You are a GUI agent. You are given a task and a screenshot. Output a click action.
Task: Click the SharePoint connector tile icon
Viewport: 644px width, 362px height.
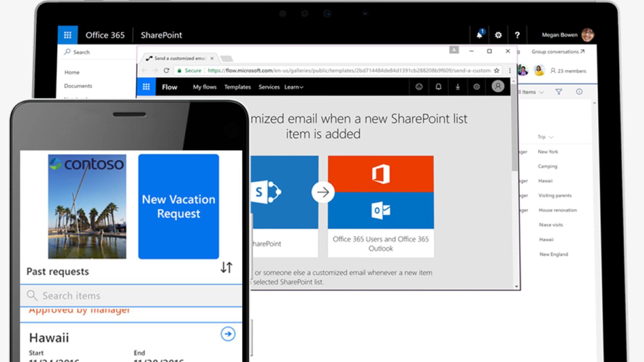click(267, 192)
